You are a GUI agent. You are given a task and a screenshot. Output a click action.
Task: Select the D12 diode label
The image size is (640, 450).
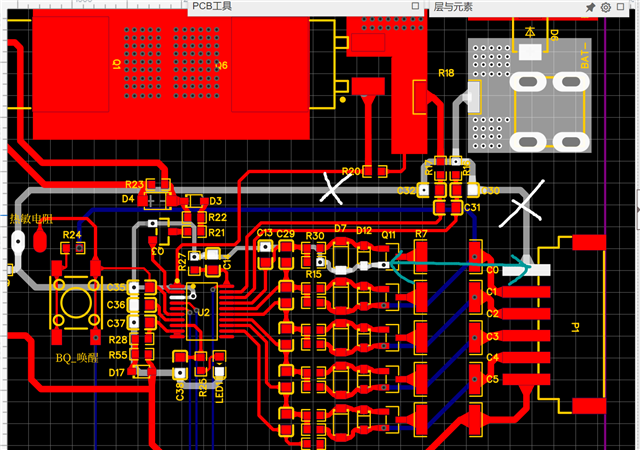[x=364, y=231]
